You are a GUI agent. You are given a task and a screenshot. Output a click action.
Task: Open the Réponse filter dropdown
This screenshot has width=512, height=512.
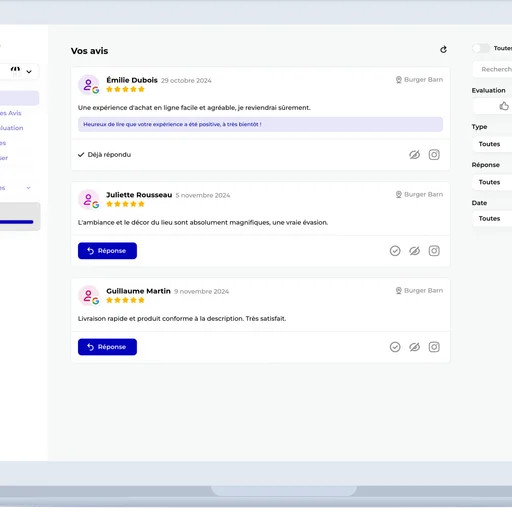tap(493, 182)
